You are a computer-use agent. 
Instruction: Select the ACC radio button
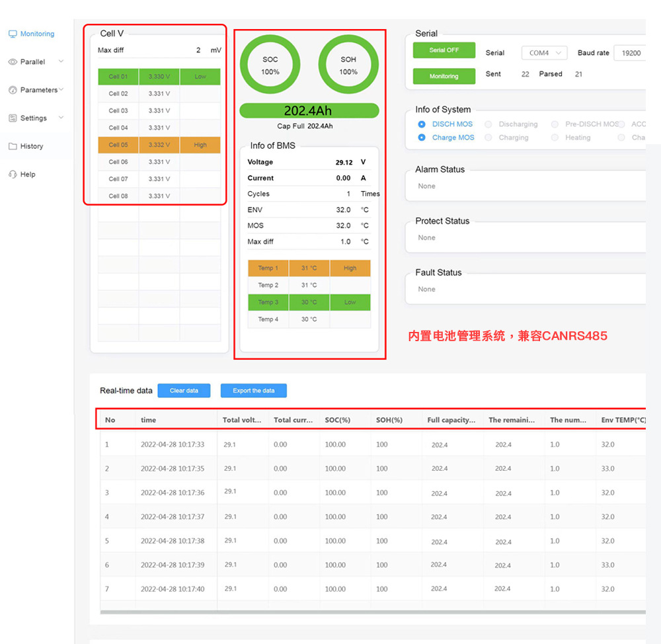pyautogui.click(x=621, y=124)
